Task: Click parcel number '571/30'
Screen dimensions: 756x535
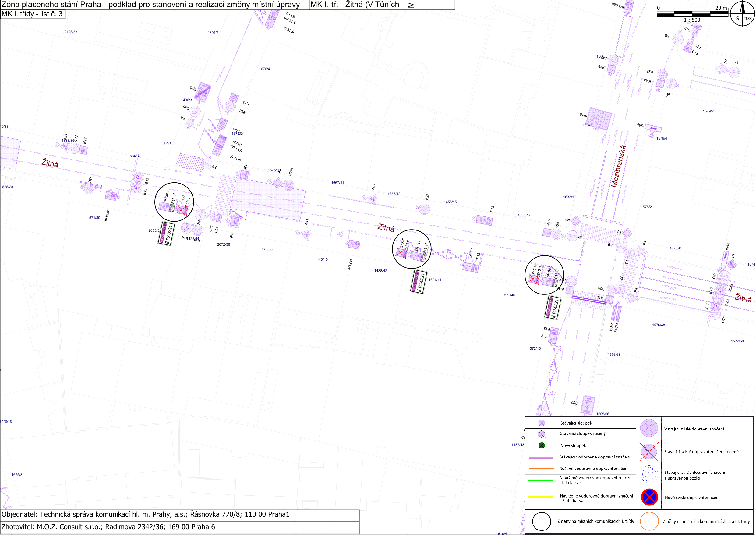Action: (94, 218)
